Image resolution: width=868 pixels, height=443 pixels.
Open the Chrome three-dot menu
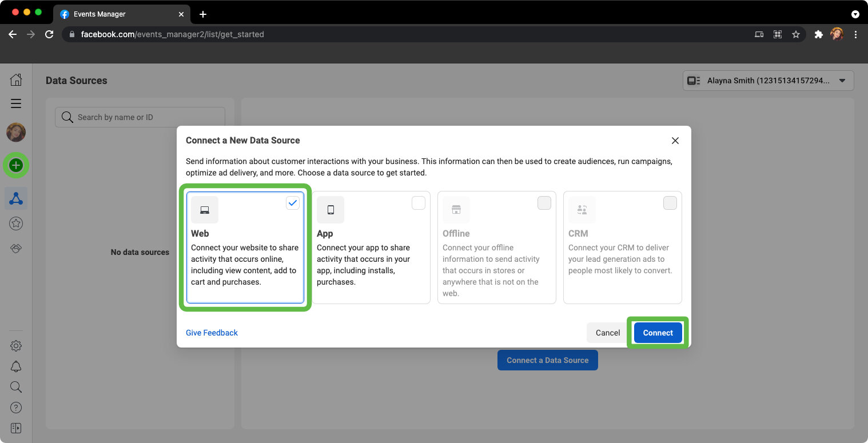pyautogui.click(x=855, y=34)
